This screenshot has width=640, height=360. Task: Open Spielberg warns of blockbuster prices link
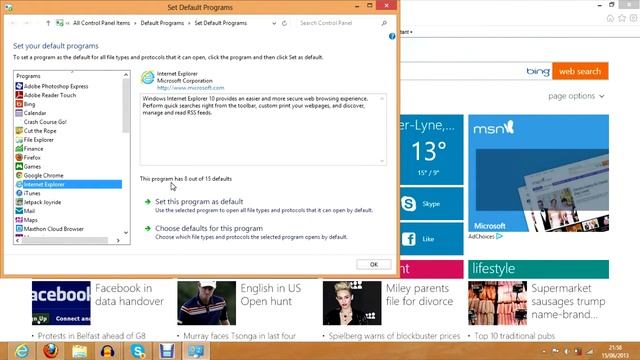pos(394,336)
